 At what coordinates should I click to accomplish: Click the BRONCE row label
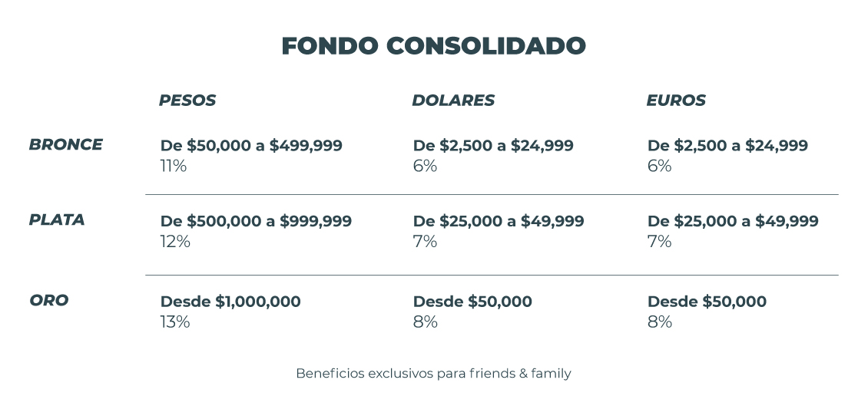65,144
